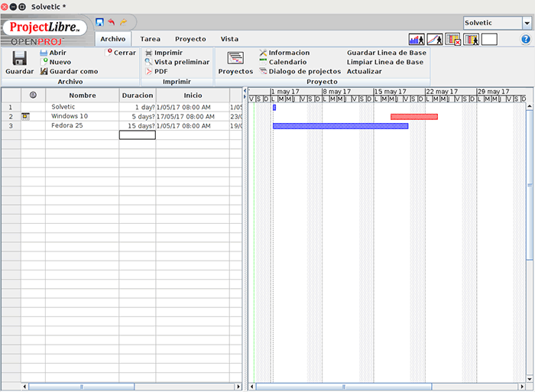535x392 pixels.
Task: Click the blank no-sub-window view icon
Action: 489,40
